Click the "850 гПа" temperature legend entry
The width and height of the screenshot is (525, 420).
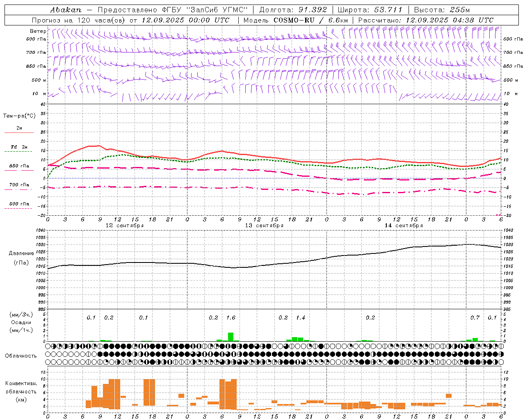(19, 166)
